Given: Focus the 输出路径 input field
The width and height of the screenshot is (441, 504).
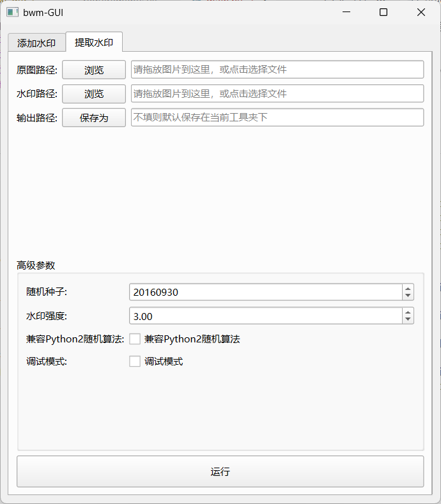Looking at the screenshot, I should tap(277, 118).
